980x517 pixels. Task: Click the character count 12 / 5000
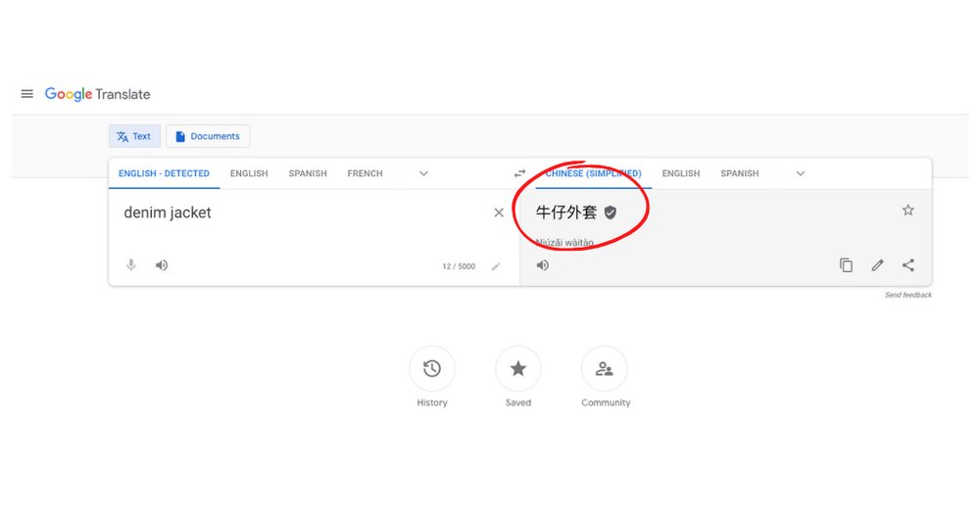click(459, 266)
